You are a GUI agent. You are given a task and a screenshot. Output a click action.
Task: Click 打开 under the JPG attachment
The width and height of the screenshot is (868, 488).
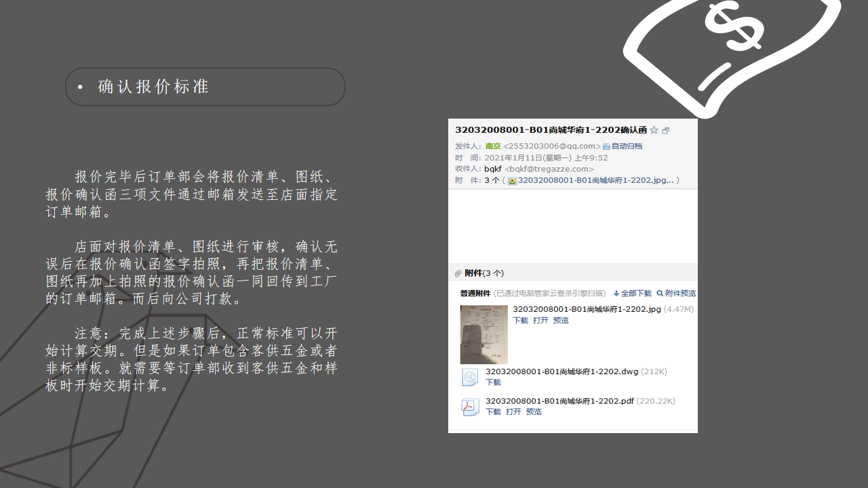[x=540, y=321]
